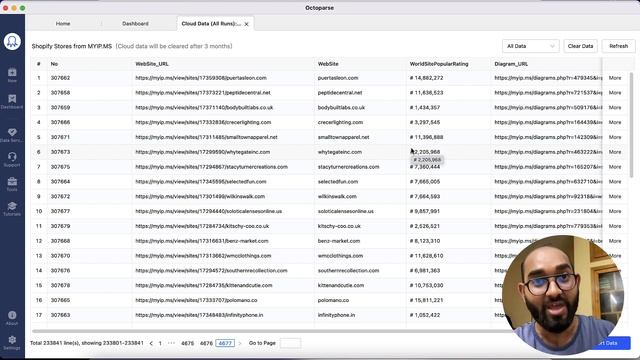Switch to the Home tab

point(63,24)
